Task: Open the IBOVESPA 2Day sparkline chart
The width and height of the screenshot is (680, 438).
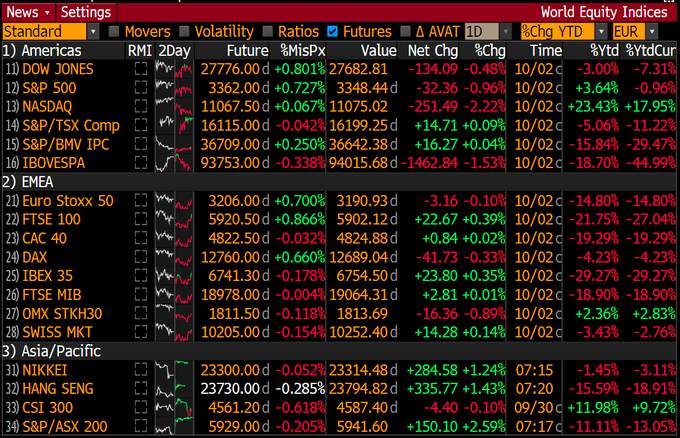Action: [174, 163]
